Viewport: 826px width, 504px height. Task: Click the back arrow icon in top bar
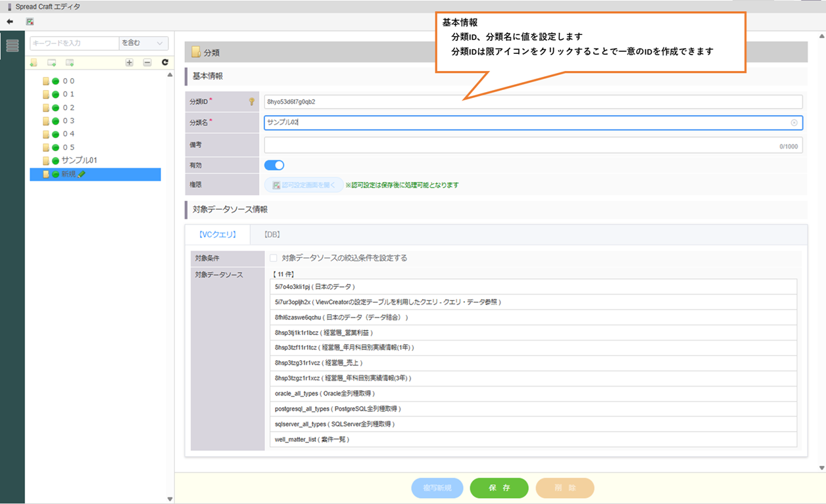pyautogui.click(x=10, y=22)
